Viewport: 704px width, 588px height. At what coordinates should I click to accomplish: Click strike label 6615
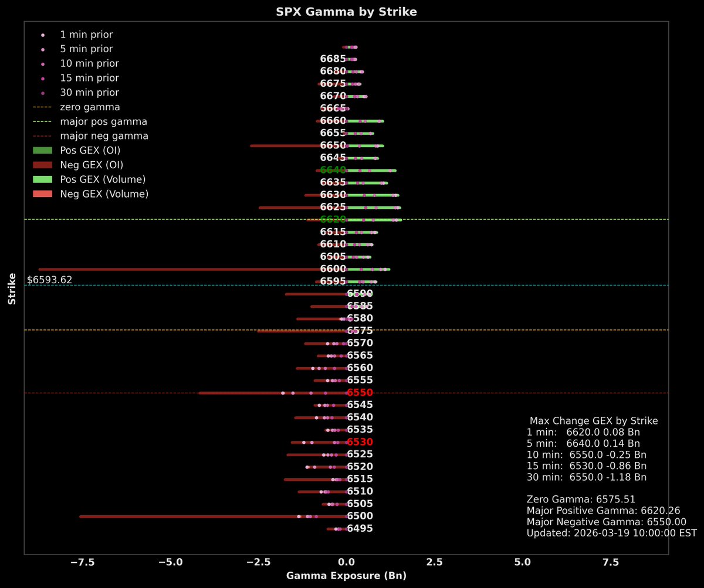333,232
